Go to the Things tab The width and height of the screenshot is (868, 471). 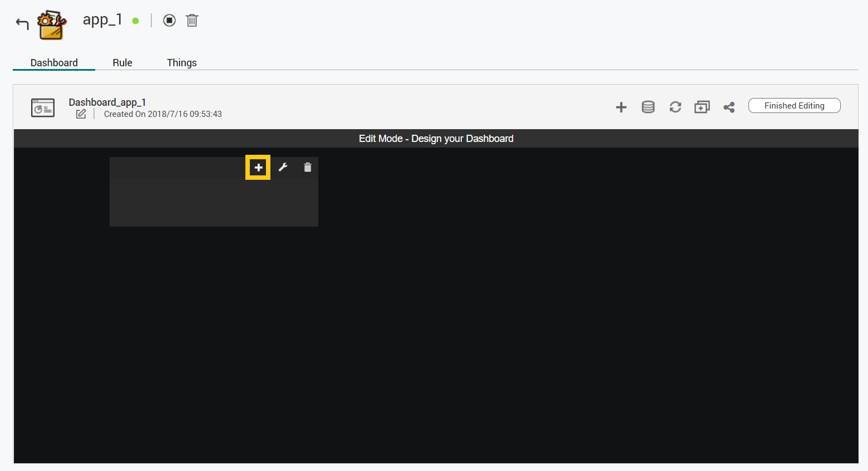181,63
